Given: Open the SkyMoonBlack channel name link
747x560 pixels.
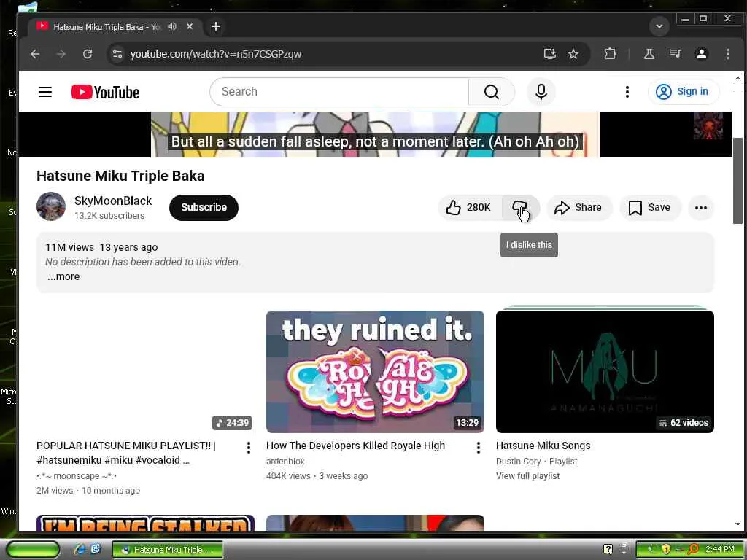Looking at the screenshot, I should tap(113, 201).
